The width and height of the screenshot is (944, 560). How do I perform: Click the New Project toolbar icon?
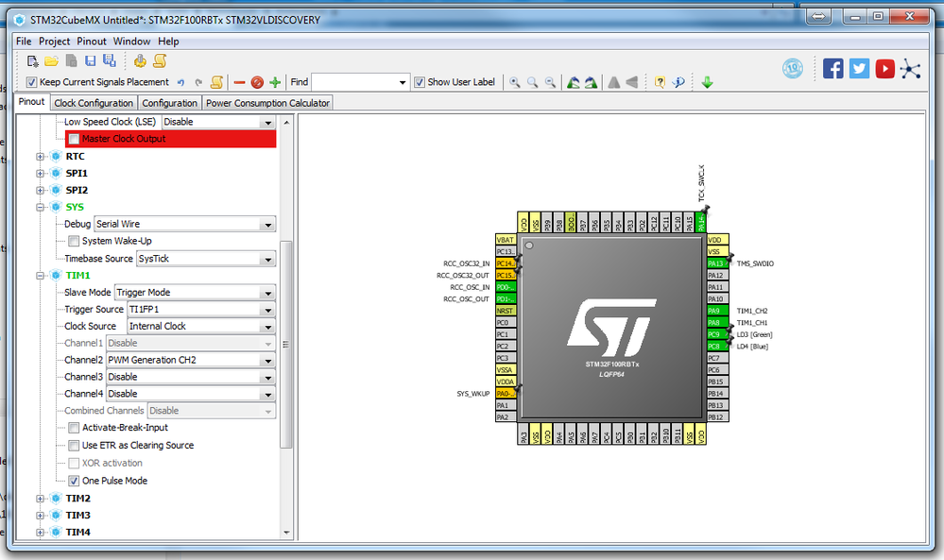(32, 60)
